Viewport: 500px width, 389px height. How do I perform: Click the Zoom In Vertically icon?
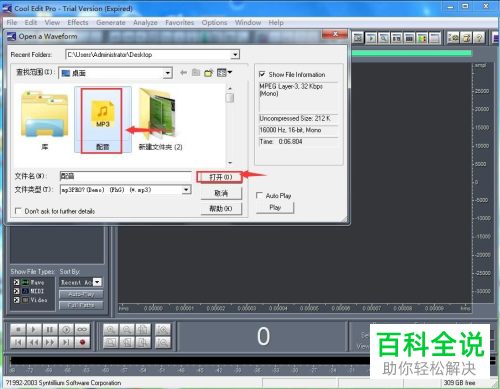coord(163,330)
